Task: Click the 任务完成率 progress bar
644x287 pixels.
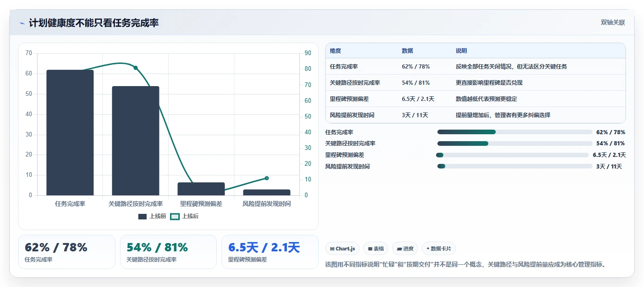Action: (x=515, y=132)
